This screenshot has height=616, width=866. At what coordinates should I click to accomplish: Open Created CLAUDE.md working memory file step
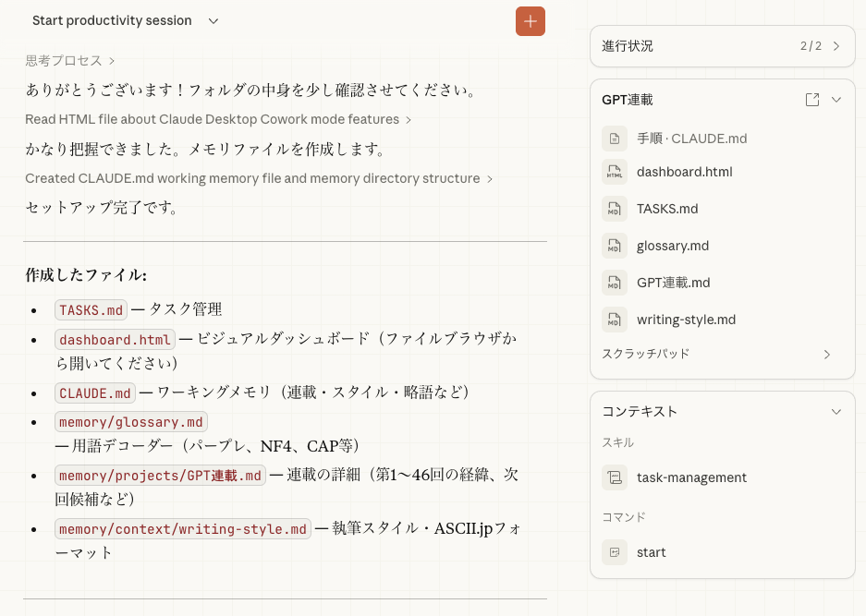(259, 179)
